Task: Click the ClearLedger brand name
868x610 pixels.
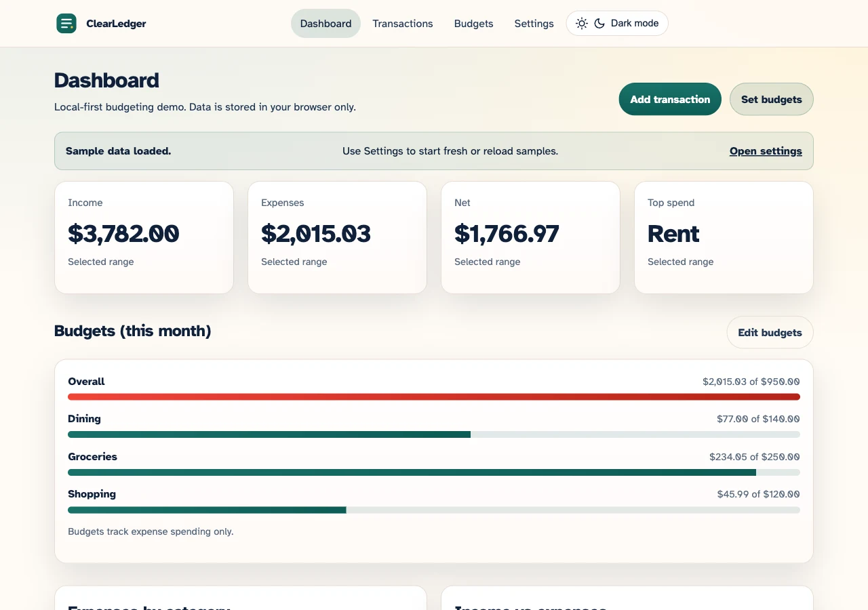Action: click(x=116, y=24)
